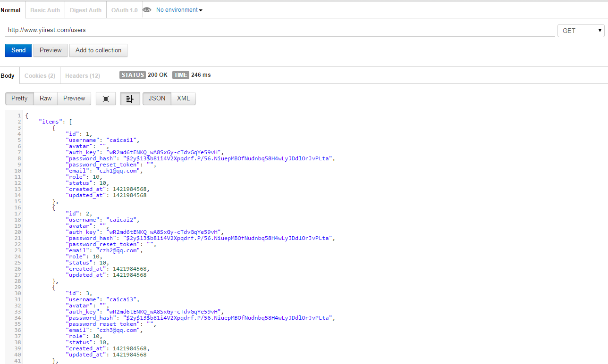Toggle line wrap icon button
The height and width of the screenshot is (364, 608).
click(130, 99)
